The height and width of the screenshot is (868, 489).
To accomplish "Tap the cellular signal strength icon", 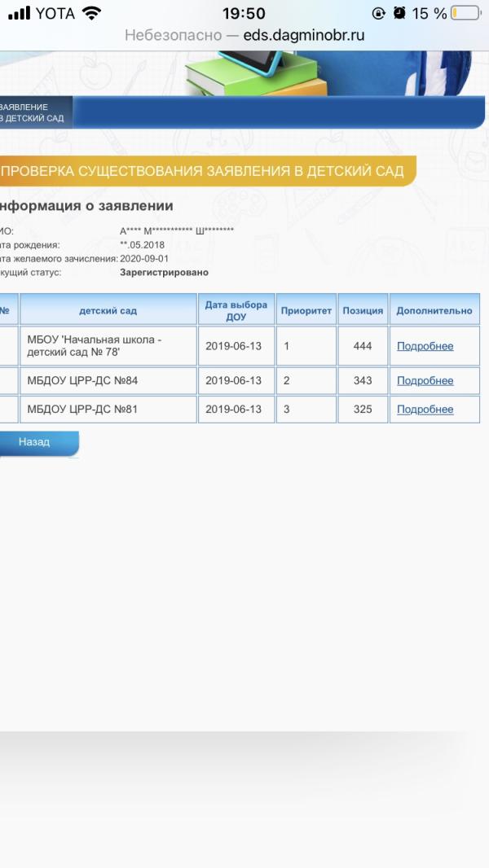I will click(20, 13).
